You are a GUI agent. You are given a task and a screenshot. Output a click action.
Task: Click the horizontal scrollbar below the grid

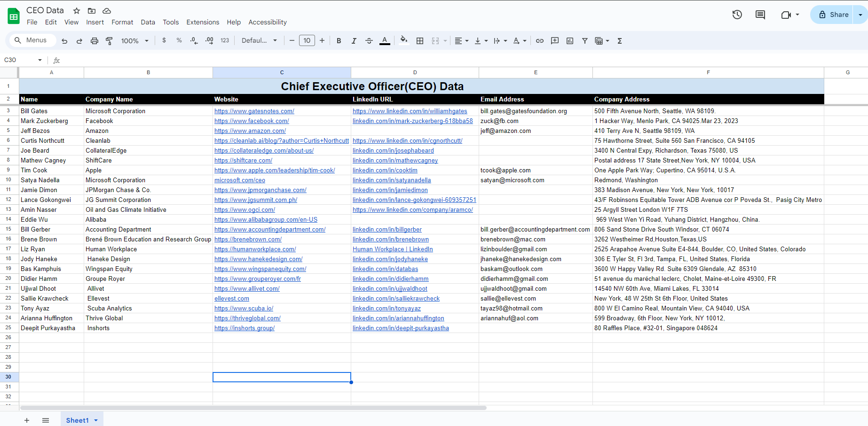[x=253, y=408]
